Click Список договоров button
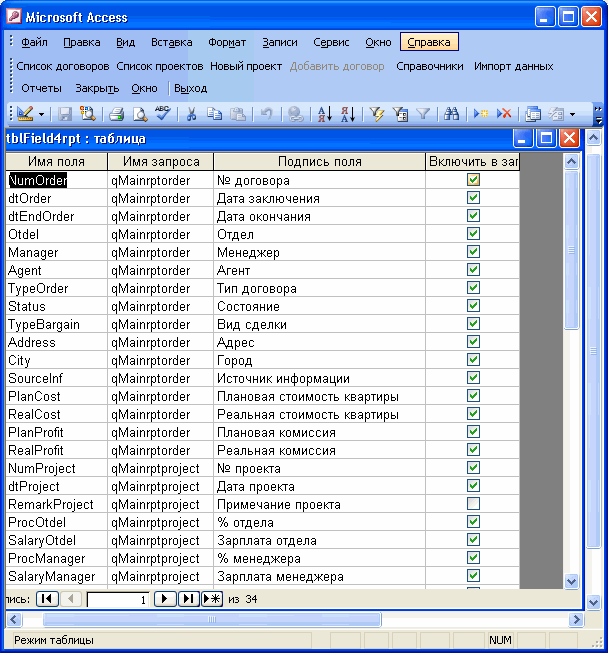 [62, 66]
